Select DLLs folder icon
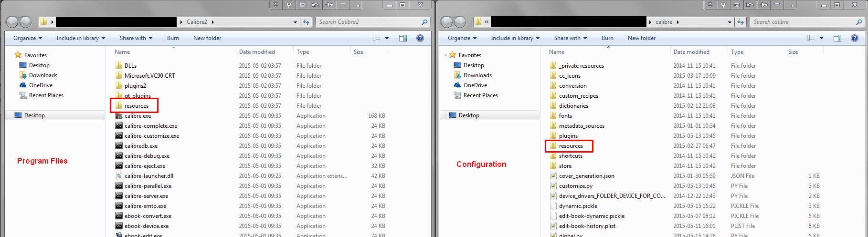Viewport: 868px width, 237px height. pos(119,66)
